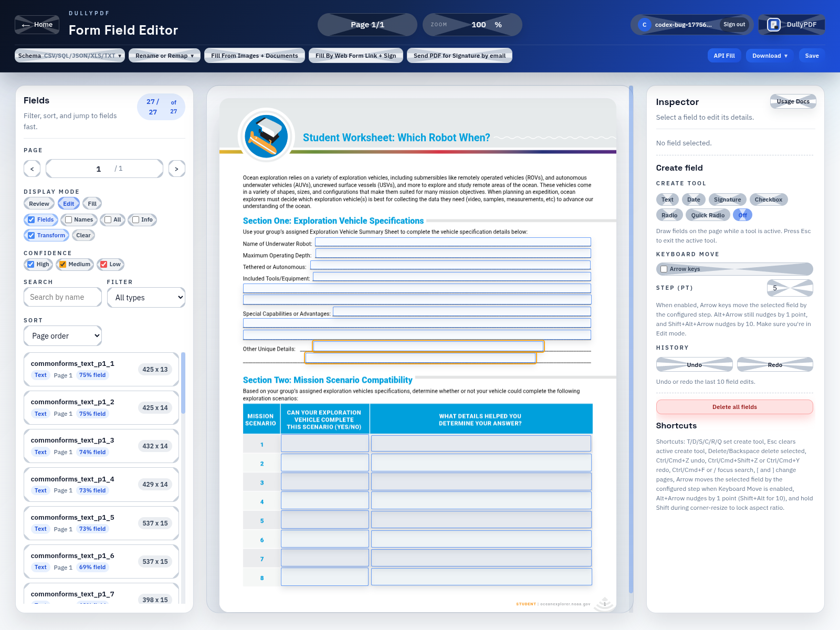Switch to Fill display mode
Viewport: 840px width, 630px height.
tap(92, 203)
